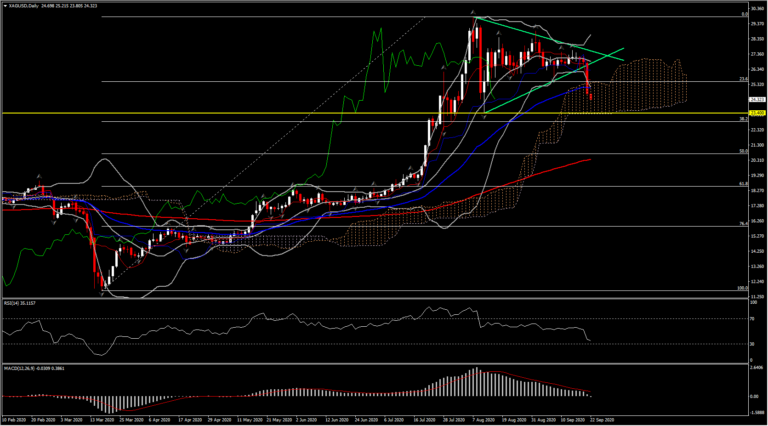
Task: Open the XAGUSD,Daily chart title dropdown arrow
Action: 5,6
